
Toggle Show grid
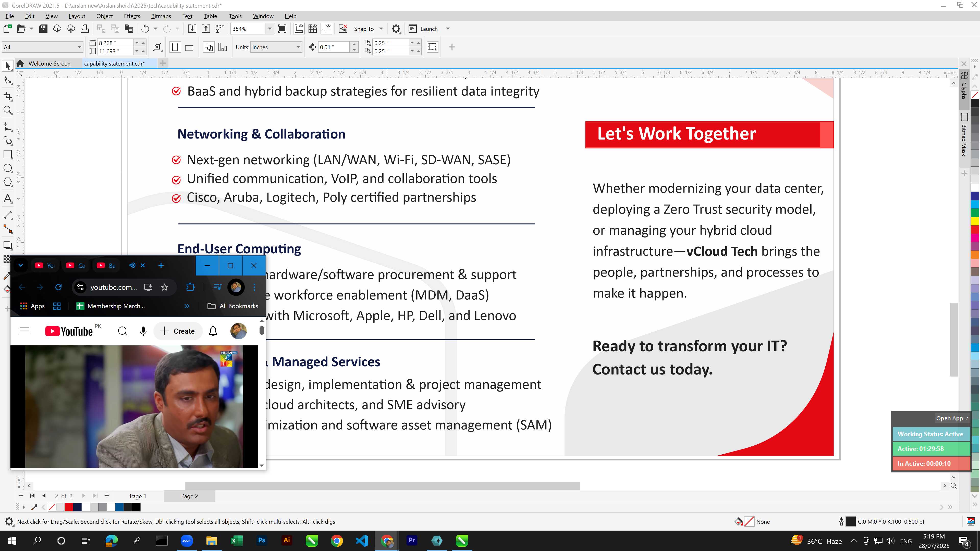[x=313, y=29]
